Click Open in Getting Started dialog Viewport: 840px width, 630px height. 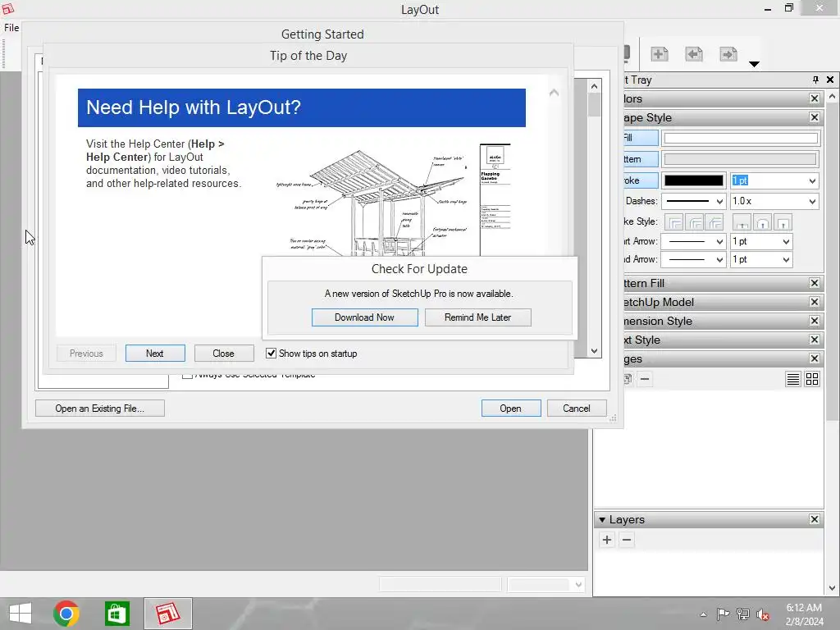click(510, 409)
